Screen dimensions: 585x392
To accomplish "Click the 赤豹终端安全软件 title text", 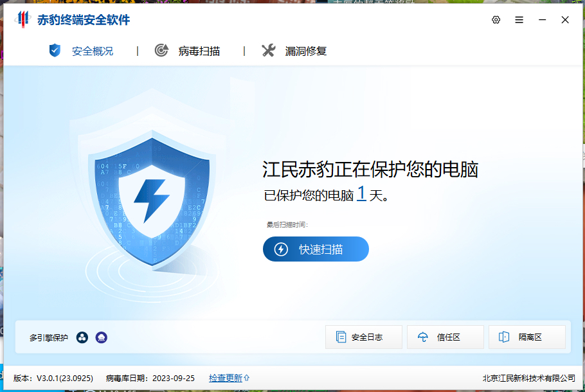I will pyautogui.click(x=84, y=20).
